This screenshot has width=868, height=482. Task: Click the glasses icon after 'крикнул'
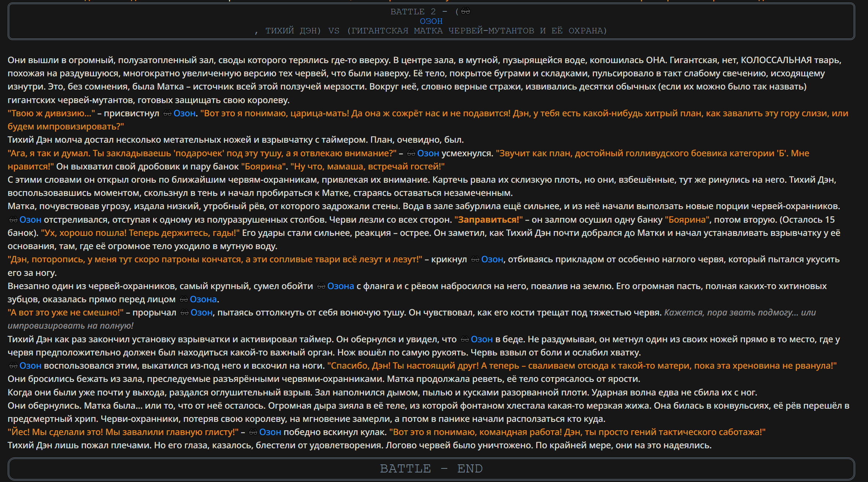475,260
